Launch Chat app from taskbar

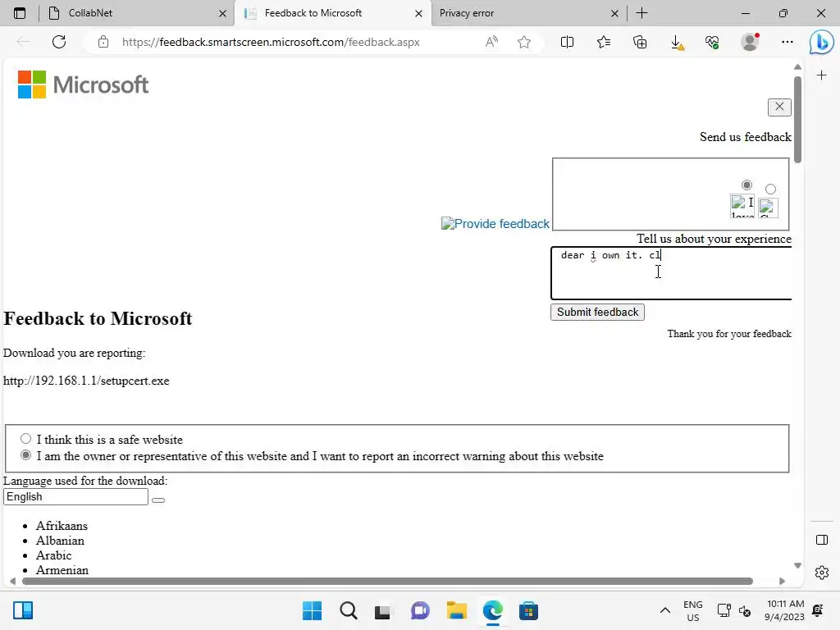(420, 610)
